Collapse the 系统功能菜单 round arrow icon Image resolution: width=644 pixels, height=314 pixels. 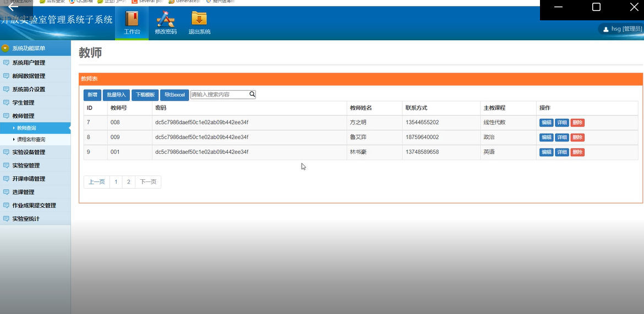[6, 48]
